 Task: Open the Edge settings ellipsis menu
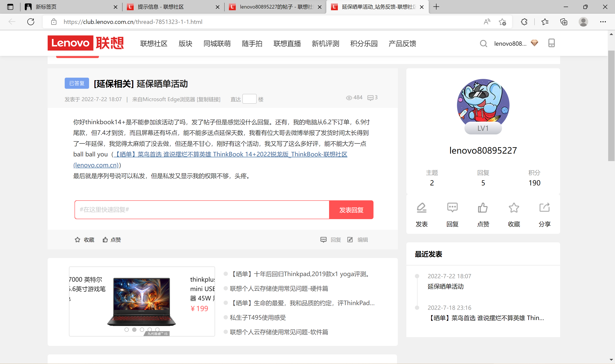tap(603, 22)
